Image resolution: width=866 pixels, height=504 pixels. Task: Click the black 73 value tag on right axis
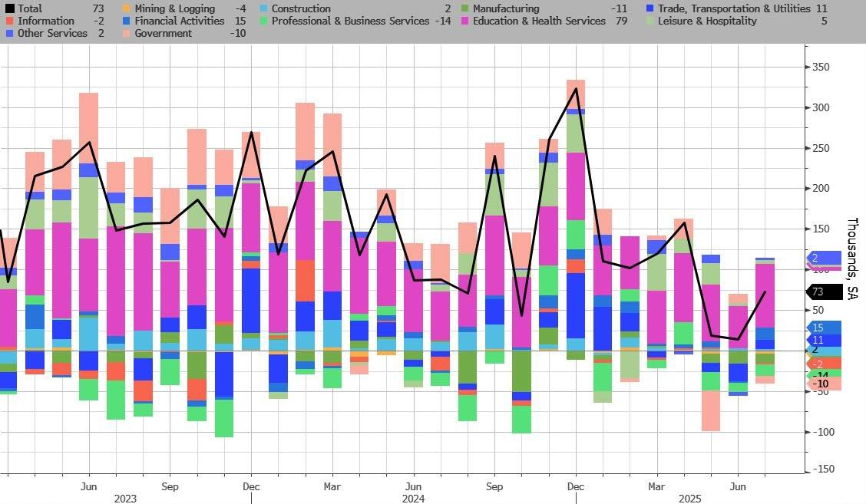[x=822, y=292]
